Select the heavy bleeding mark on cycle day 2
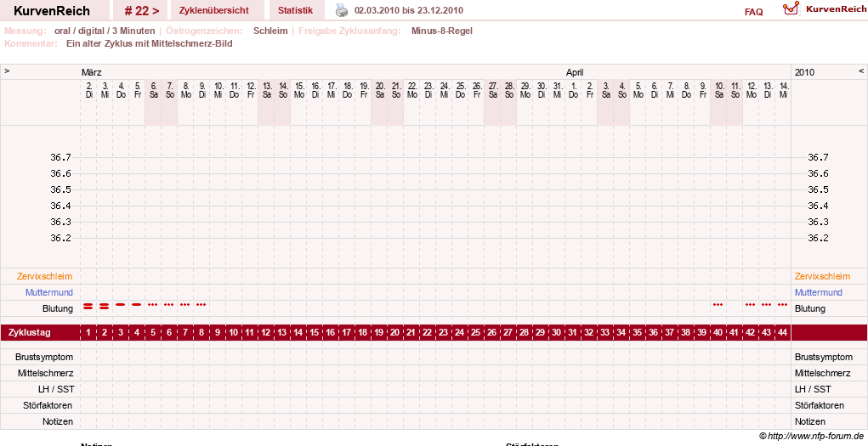This screenshot has height=446, width=868. point(104,306)
